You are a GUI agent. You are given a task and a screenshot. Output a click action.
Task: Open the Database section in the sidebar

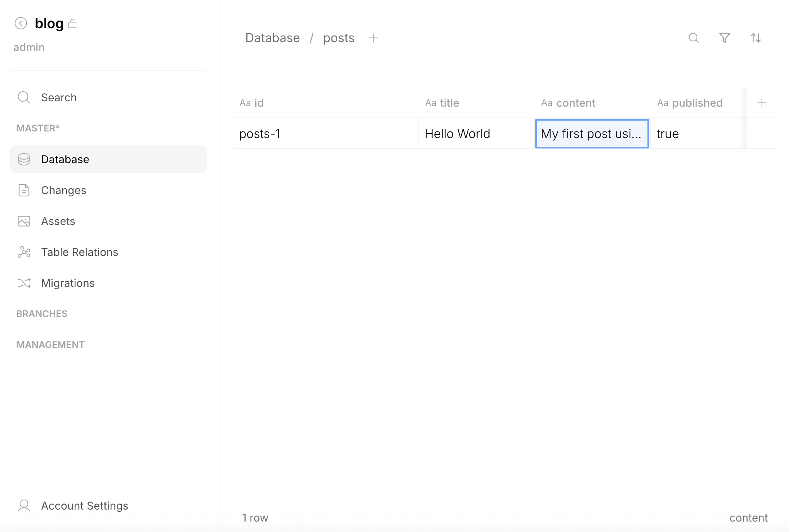(65, 159)
